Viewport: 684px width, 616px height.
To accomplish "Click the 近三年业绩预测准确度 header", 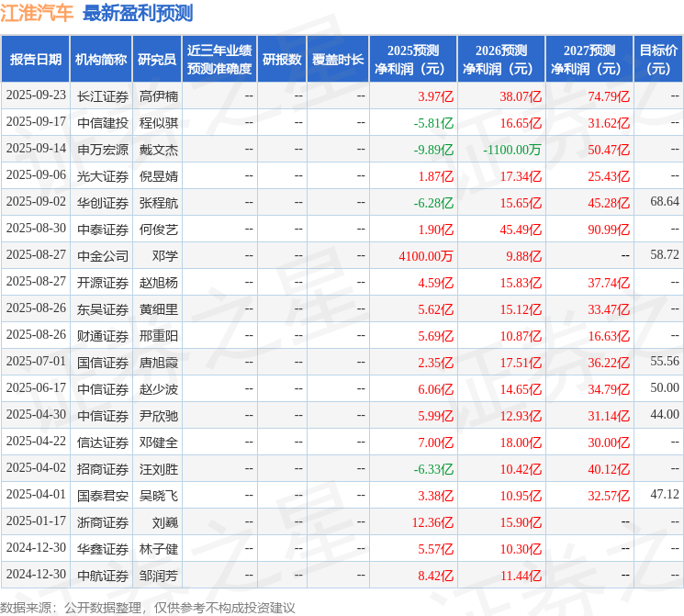I will coord(219,60).
